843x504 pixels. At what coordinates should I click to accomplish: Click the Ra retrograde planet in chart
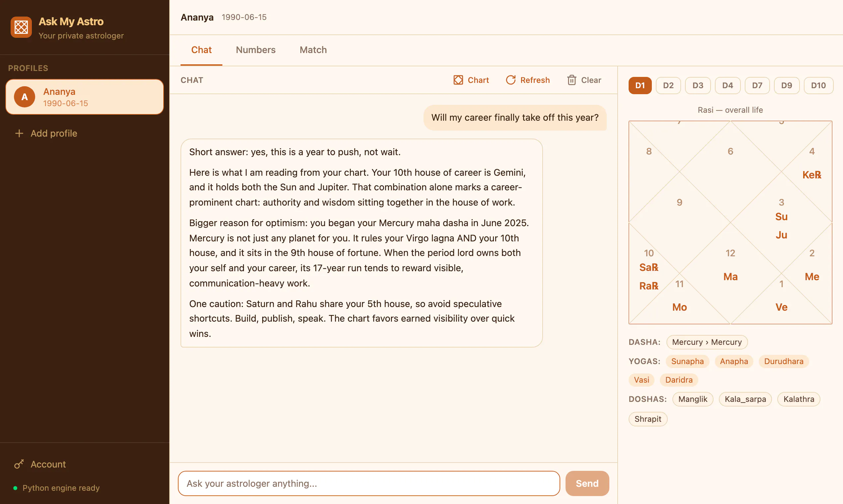[x=649, y=286]
